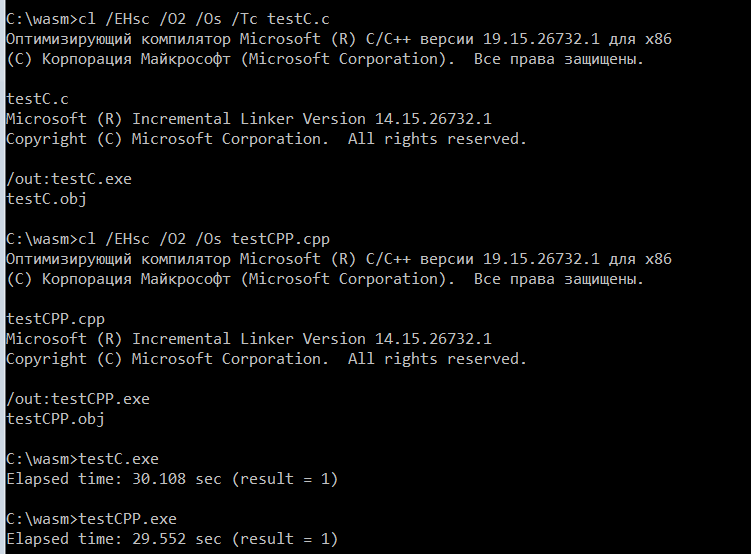Click the elapsed time 30.108 sec value
The image size is (751, 554).
(172, 479)
